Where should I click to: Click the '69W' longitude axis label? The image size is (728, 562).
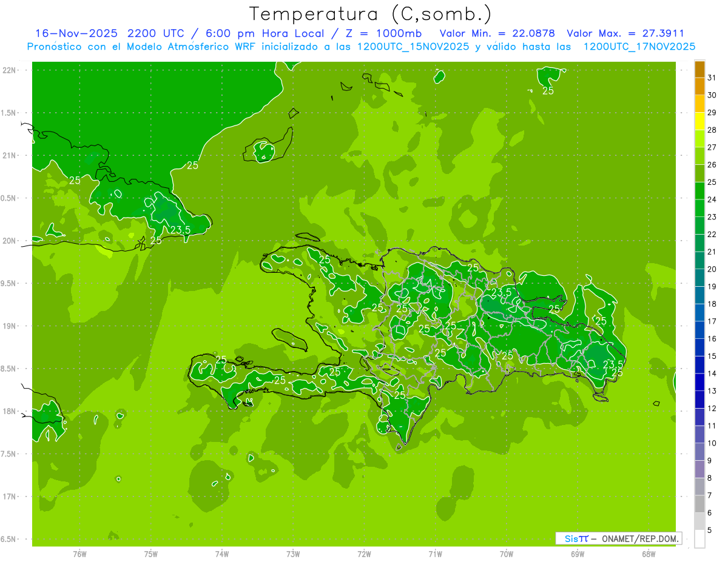pos(577,554)
